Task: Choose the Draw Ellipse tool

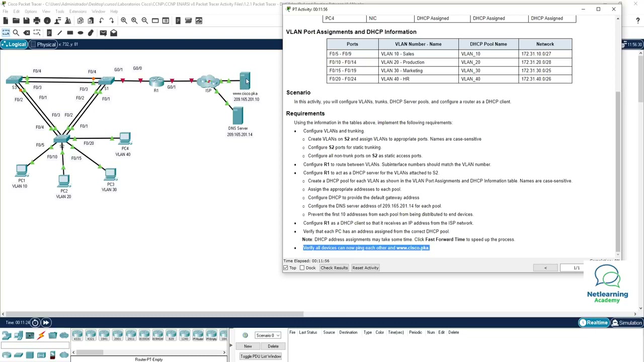Action: [80, 33]
